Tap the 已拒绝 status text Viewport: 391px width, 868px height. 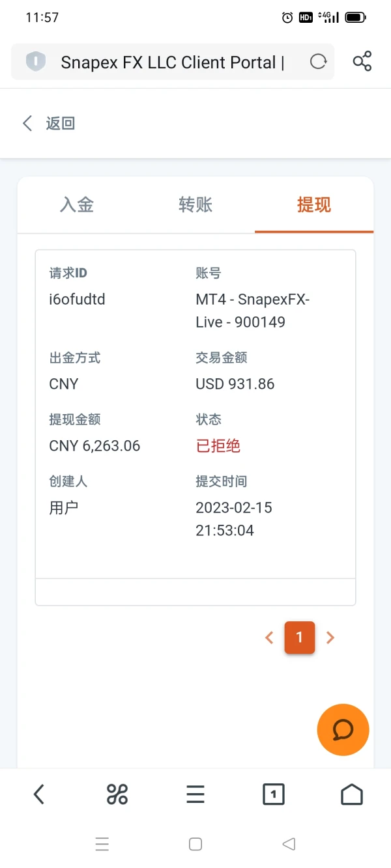pyautogui.click(x=218, y=446)
